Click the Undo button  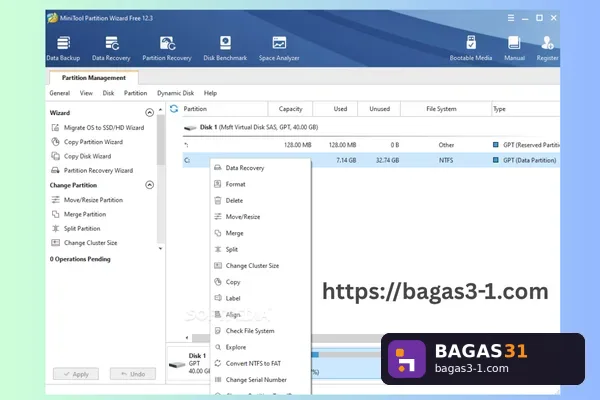133,374
